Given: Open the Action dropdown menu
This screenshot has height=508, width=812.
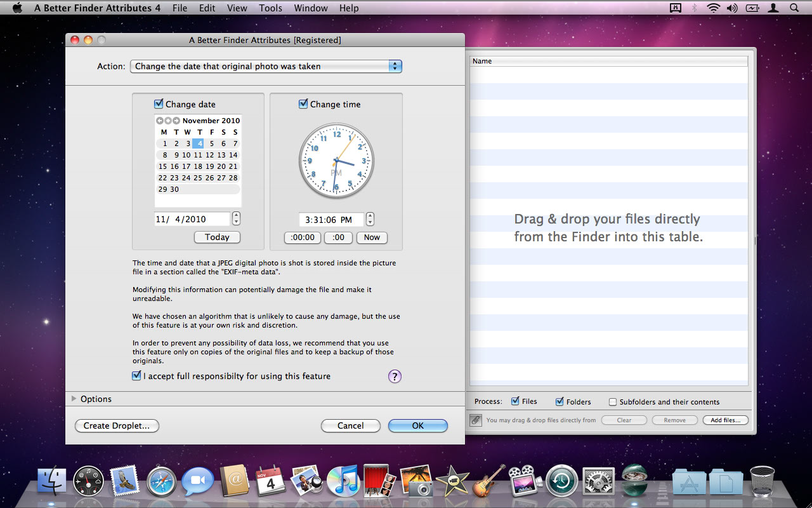Looking at the screenshot, I should click(x=266, y=66).
